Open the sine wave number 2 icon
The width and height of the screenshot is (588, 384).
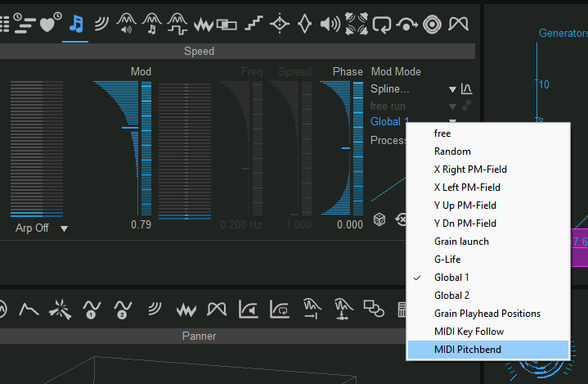coord(123,309)
